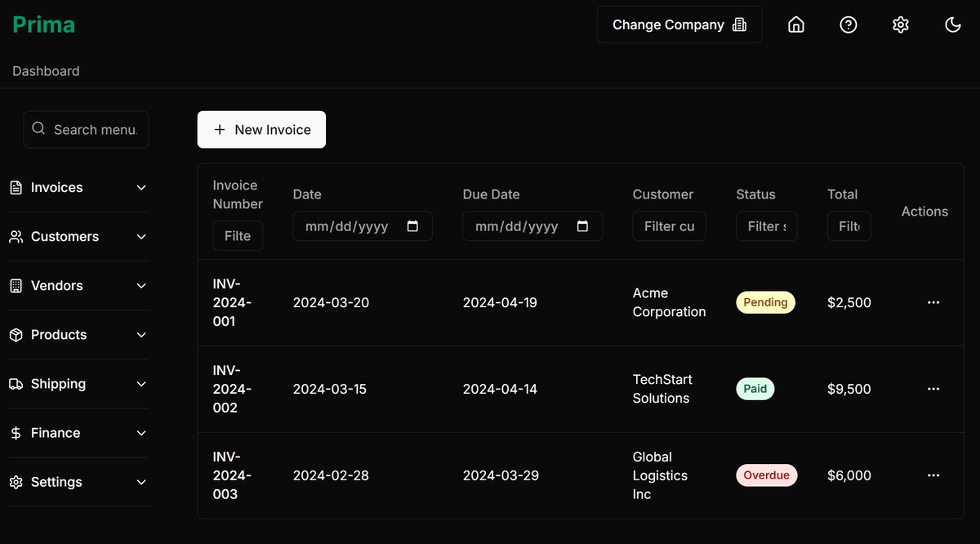Click the Total filter field
Image resolution: width=980 pixels, height=544 pixels.
click(x=849, y=226)
